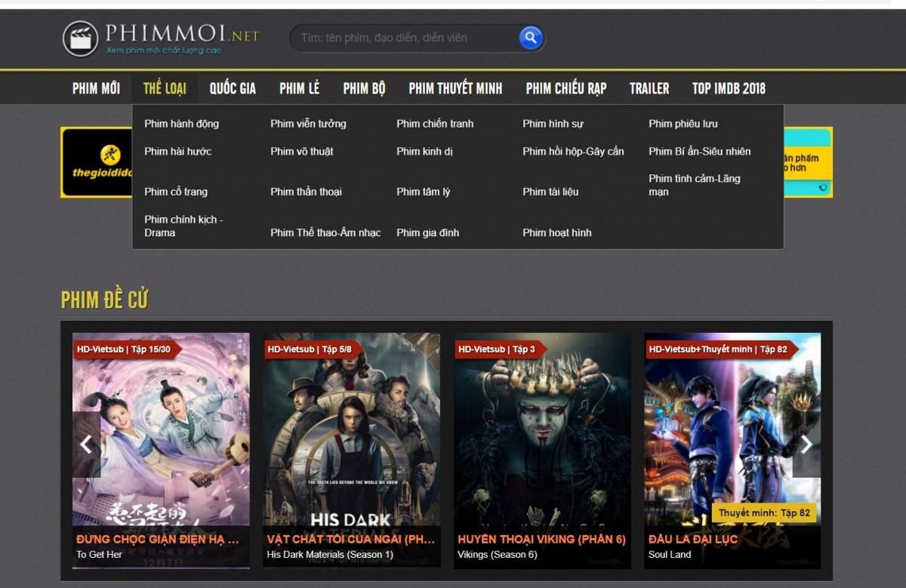Image resolution: width=906 pixels, height=588 pixels.
Task: Select Phim kinh dị genre link
Action: click(424, 152)
